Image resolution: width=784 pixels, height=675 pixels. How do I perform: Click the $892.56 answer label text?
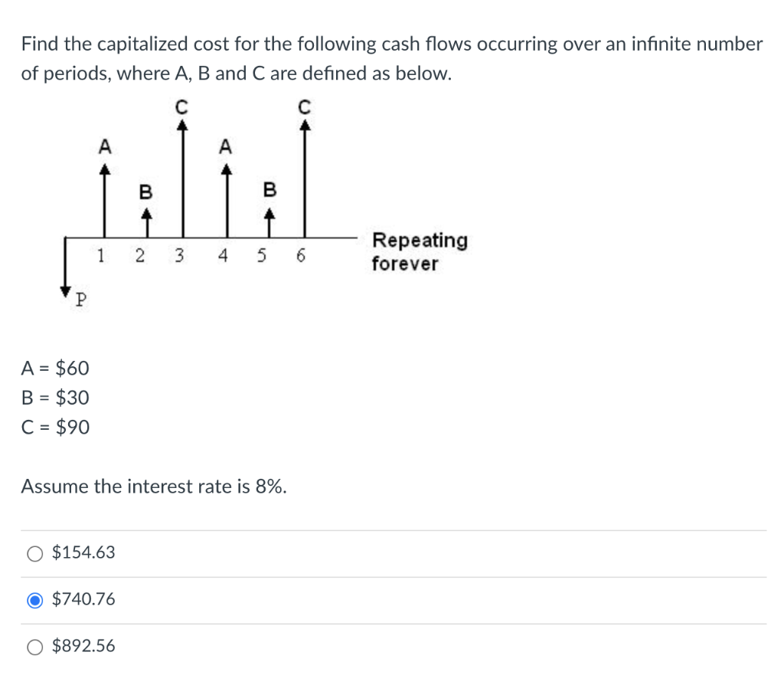[83, 646]
